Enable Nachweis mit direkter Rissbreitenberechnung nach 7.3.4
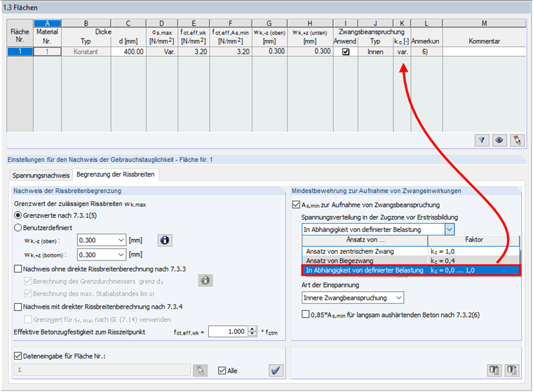Viewport: 533px width, 392px height. pos(18,306)
